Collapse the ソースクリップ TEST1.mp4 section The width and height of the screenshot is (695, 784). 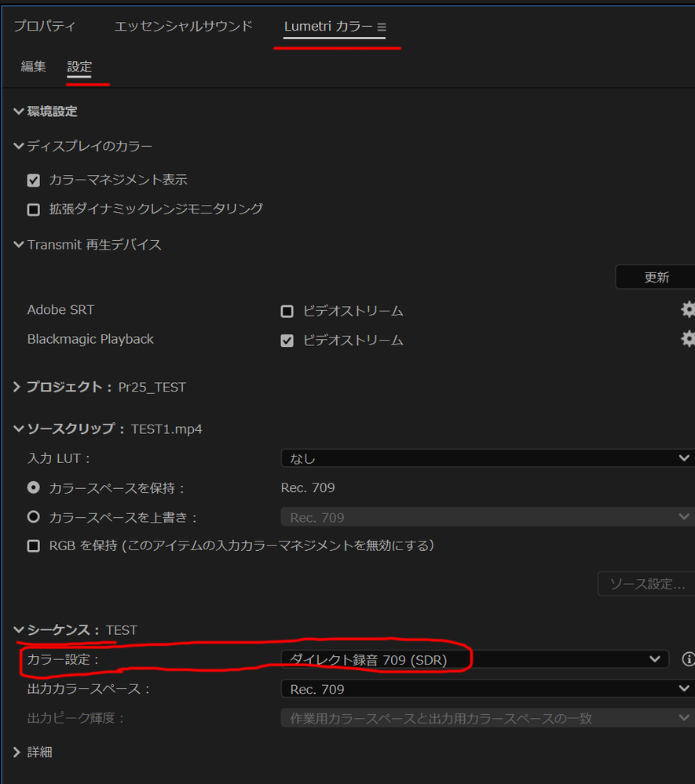[x=18, y=428]
